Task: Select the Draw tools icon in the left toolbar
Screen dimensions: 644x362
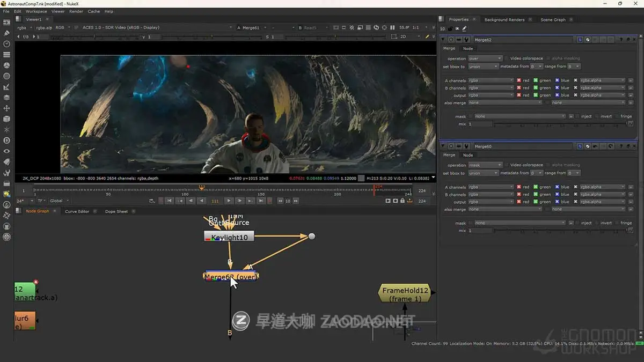Action: 6,33
